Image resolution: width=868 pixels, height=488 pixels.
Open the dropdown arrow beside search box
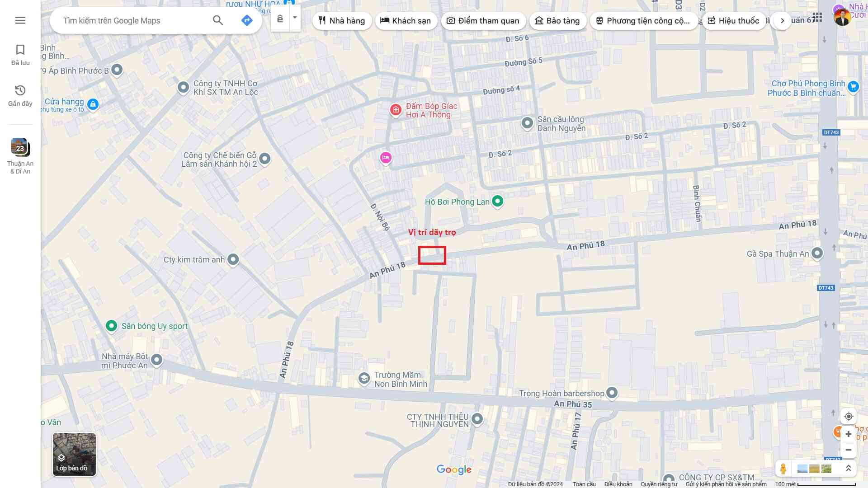tap(295, 18)
